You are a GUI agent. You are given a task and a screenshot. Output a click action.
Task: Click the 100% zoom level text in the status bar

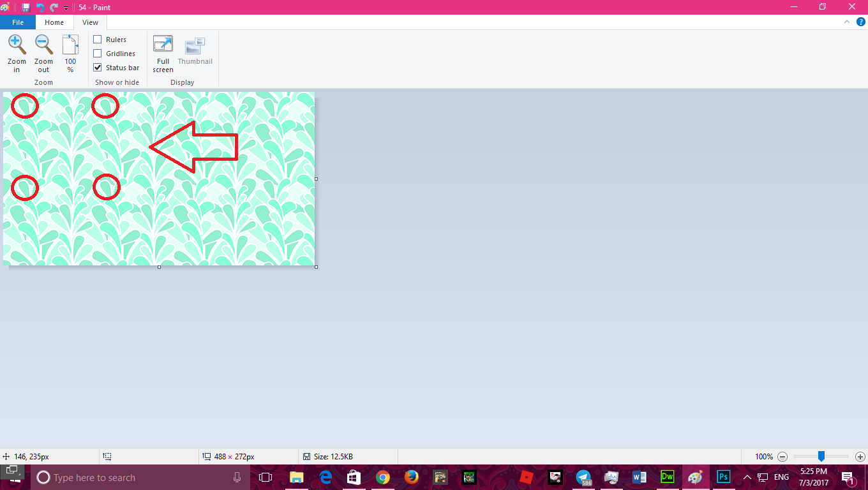(x=764, y=457)
